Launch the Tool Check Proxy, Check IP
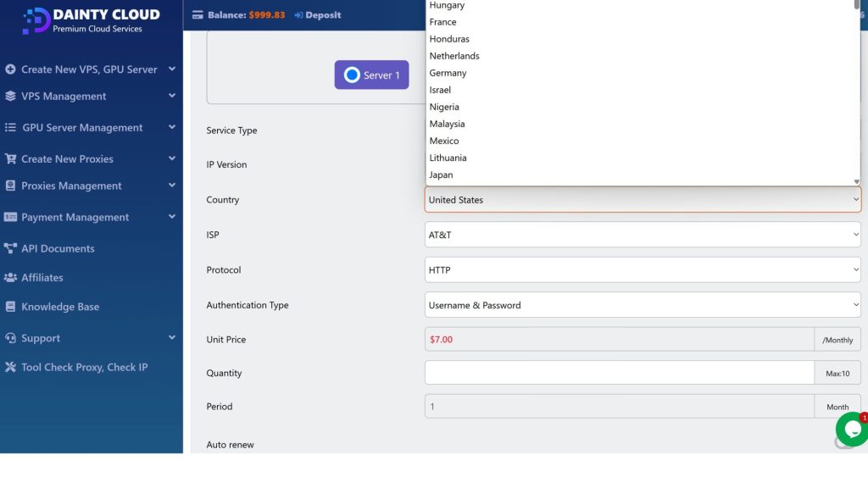Screen dimensions: 868x488 point(79,367)
